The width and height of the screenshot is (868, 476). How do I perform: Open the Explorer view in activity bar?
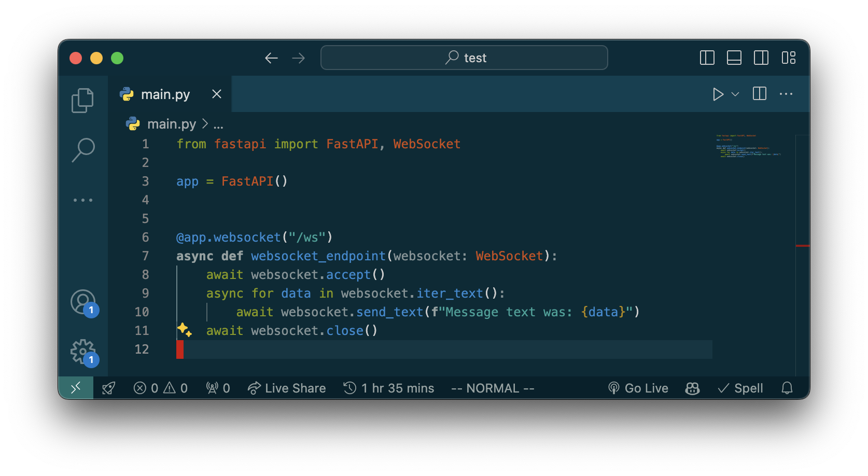pyautogui.click(x=82, y=100)
